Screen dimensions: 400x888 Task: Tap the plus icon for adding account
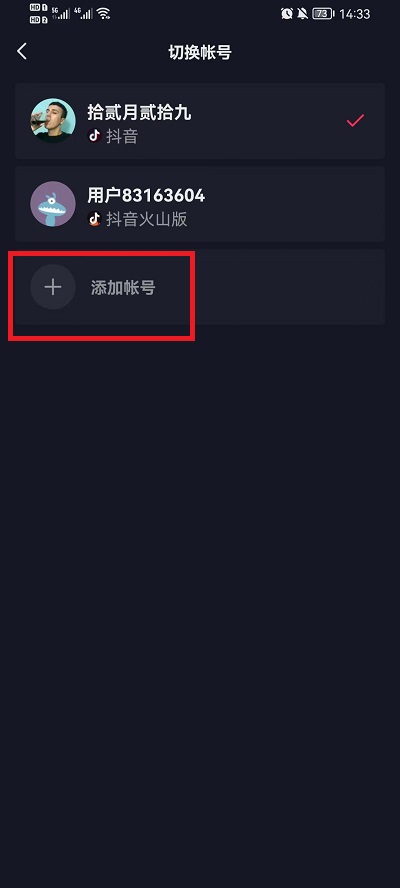point(53,287)
